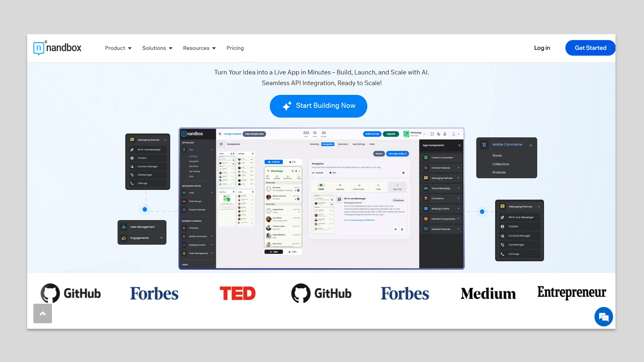Viewport: 644px width, 362px height.
Task: Select the Android platform toggle
Action: 274,162
